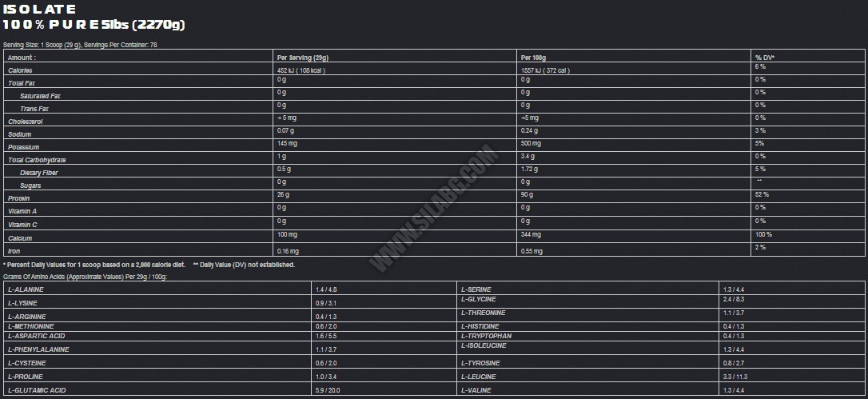Viewport: 868px width, 399px height.
Task: Select the Per Serving (29g) column header
Action: 303,58
